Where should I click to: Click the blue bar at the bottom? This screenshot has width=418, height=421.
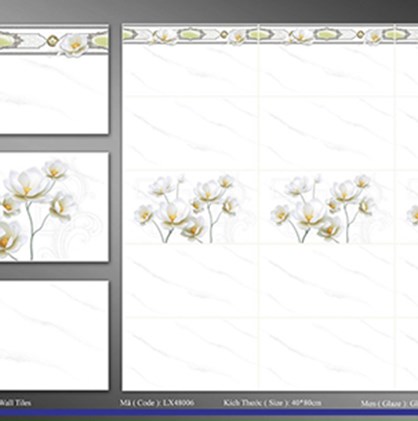pyautogui.click(x=209, y=412)
